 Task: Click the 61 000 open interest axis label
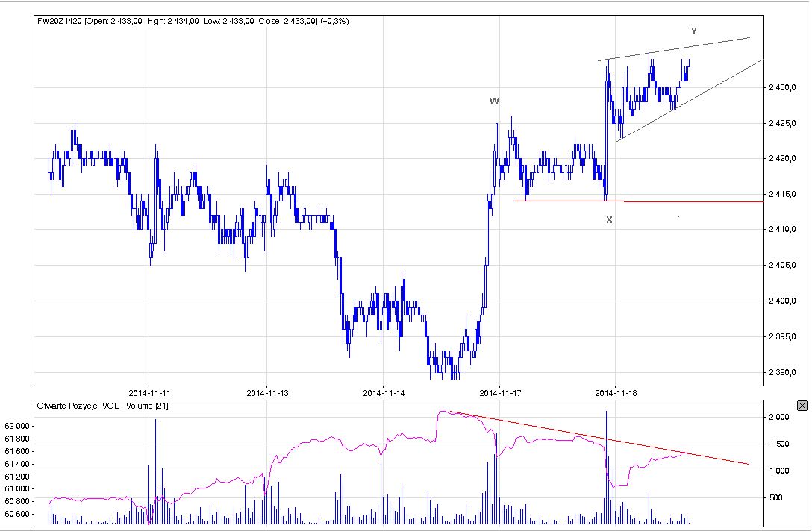click(x=17, y=488)
